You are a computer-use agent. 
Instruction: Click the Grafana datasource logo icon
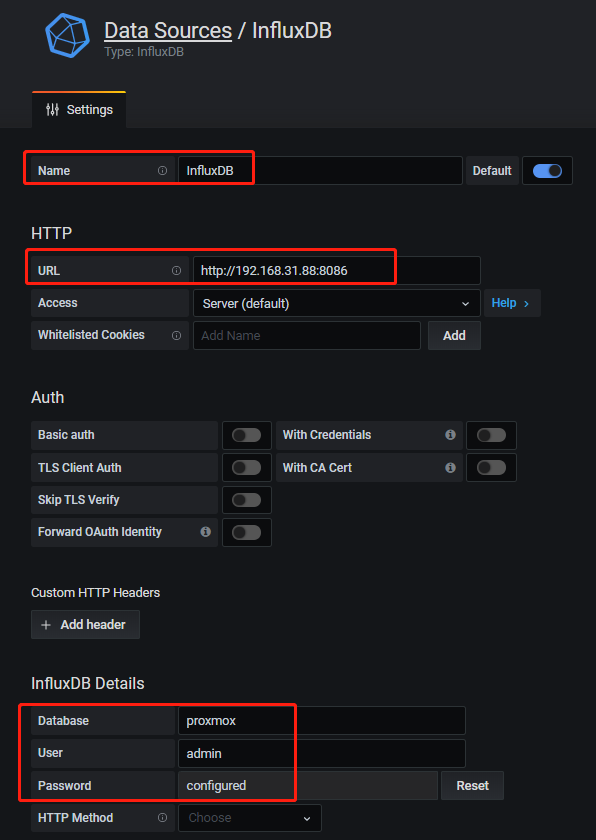pos(67,35)
